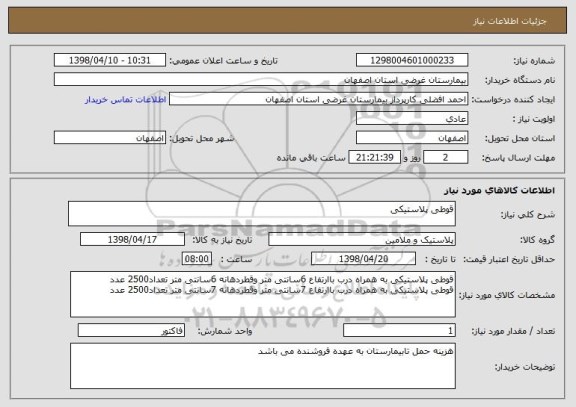
Task: Click the label مهلت ارسال پاسخ
Action: (x=518, y=158)
